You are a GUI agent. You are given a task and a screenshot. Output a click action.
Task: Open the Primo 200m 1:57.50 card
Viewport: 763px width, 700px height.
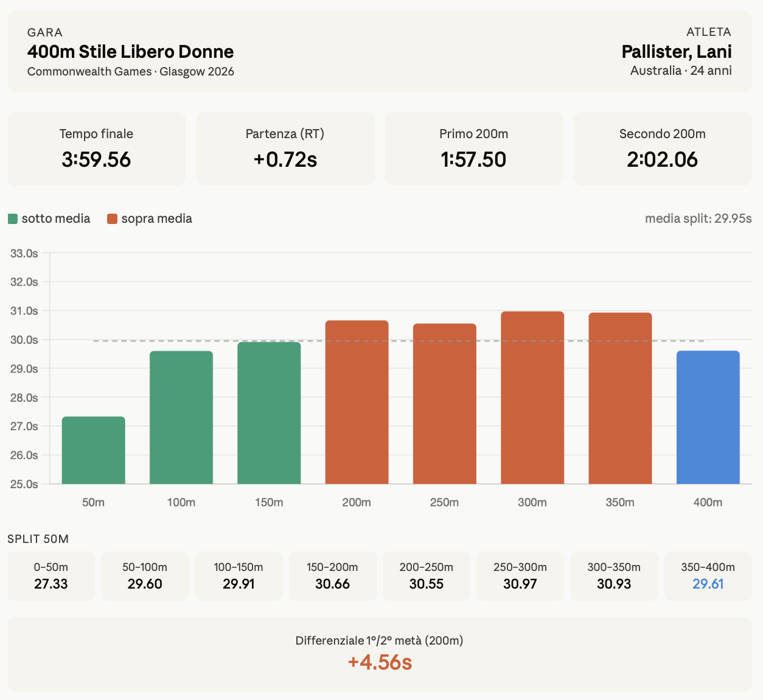[474, 149]
